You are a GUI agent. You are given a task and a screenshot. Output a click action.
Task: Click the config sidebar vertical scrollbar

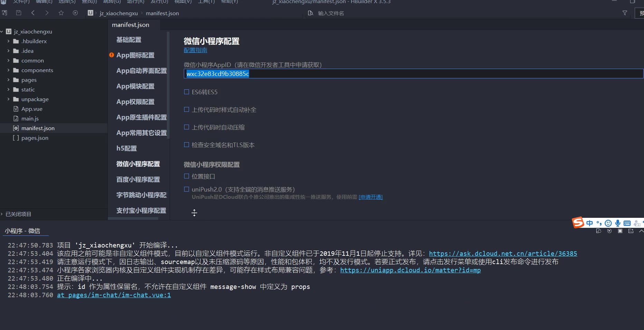point(168,85)
